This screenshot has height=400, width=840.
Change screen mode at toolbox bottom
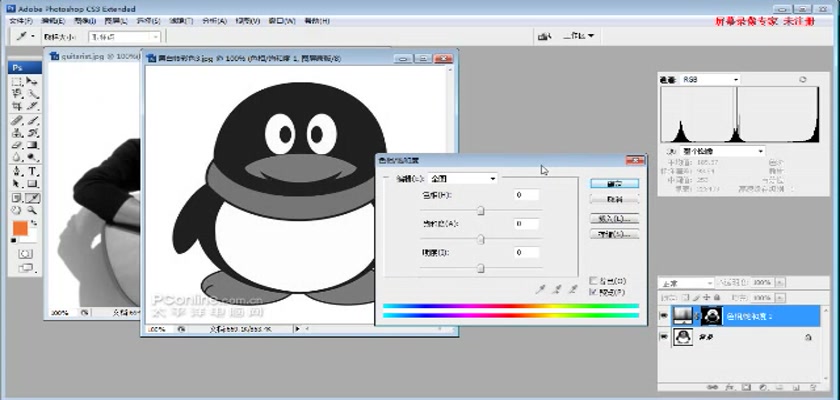click(26, 268)
